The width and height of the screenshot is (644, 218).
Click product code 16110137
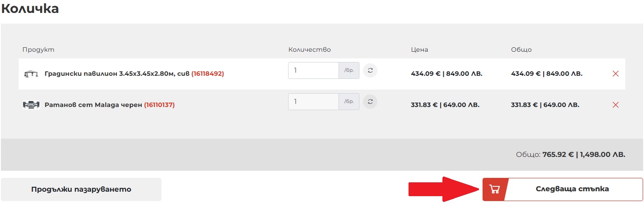pyautogui.click(x=159, y=105)
